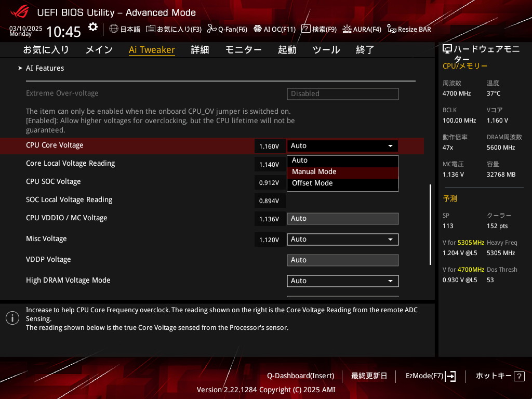Open search question mark icon (F9)
Screen dimensions: 532x399
(x=305, y=29)
